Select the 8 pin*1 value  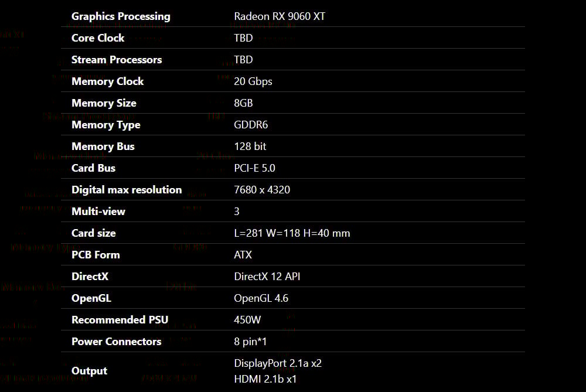click(x=250, y=342)
